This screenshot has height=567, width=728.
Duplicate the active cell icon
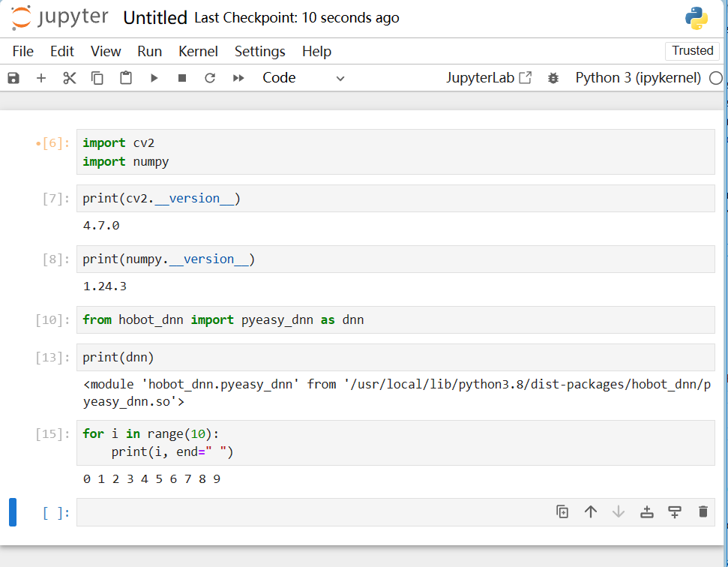[562, 511]
